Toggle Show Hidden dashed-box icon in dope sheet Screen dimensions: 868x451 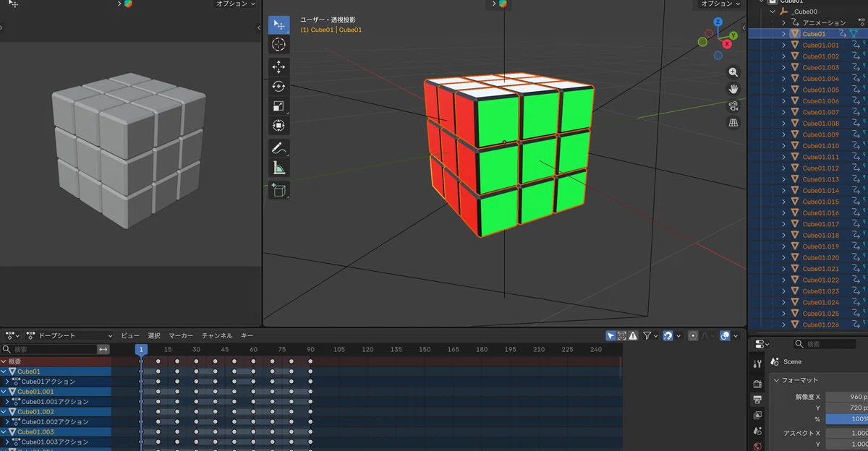621,335
